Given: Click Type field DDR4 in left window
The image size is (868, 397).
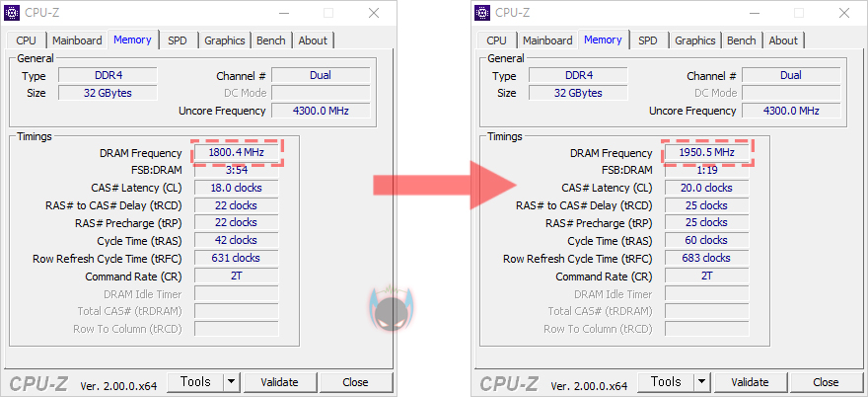Looking at the screenshot, I should [x=108, y=75].
